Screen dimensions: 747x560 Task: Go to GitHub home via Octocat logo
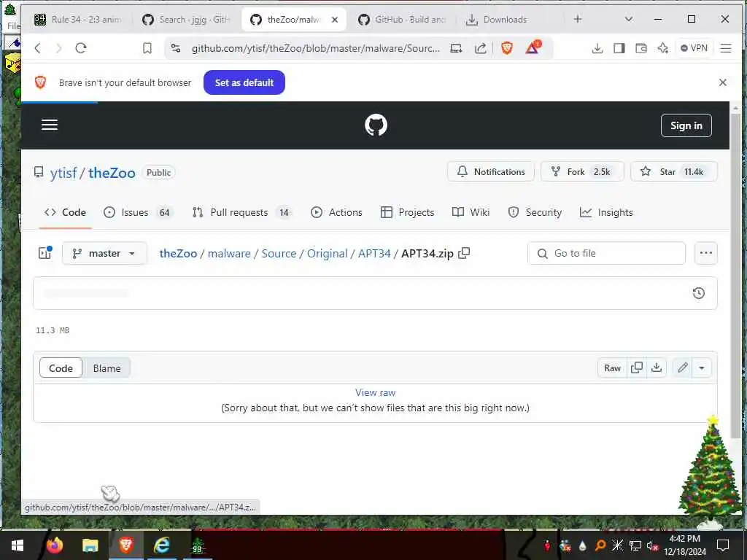(x=376, y=125)
